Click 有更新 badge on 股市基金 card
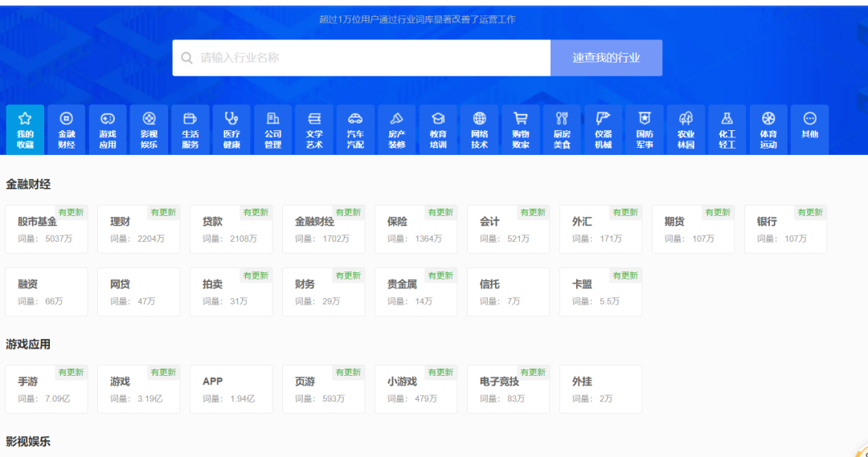 point(71,213)
